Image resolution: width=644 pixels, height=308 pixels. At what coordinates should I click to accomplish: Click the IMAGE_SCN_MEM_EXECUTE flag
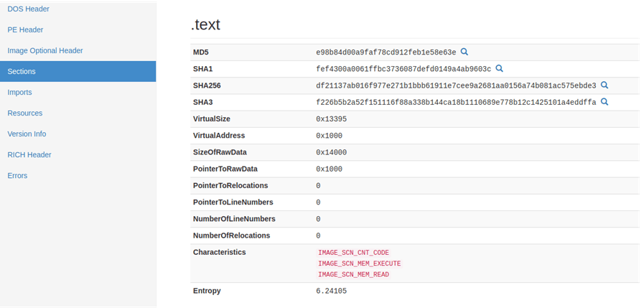point(360,263)
